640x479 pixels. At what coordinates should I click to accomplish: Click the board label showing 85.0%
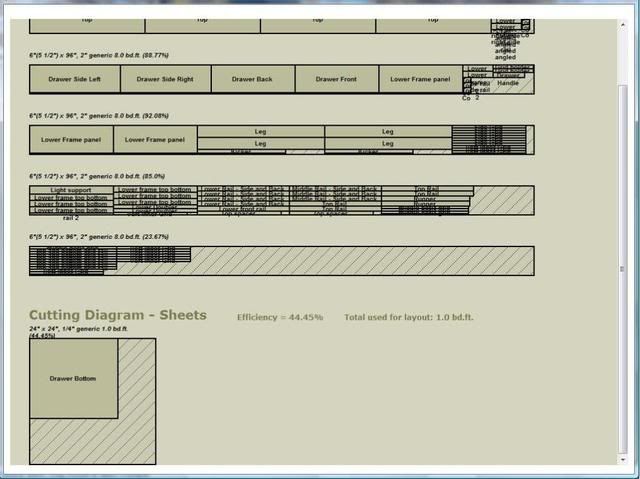tap(97, 176)
